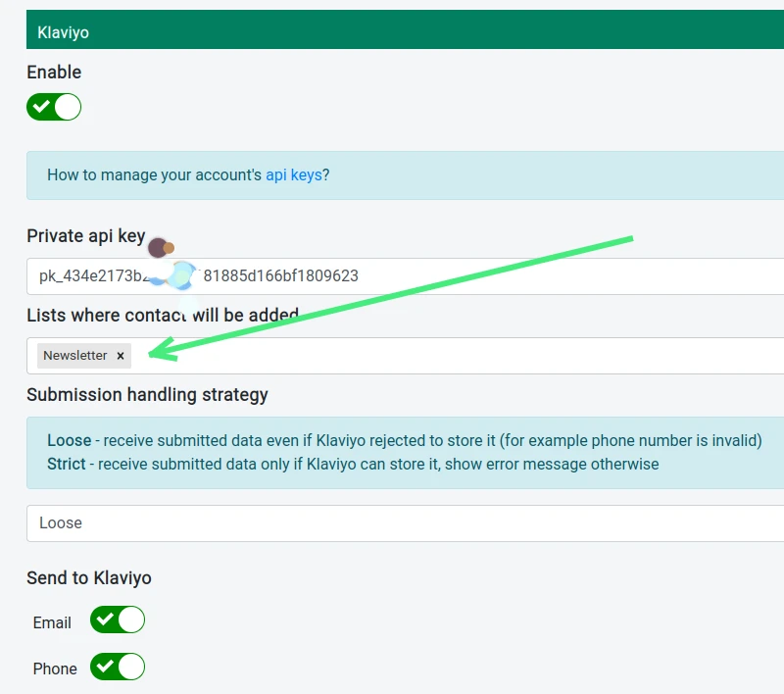Viewport: 784px width, 694px height.
Task: Click the Strict strategy description text
Action: (x=353, y=464)
